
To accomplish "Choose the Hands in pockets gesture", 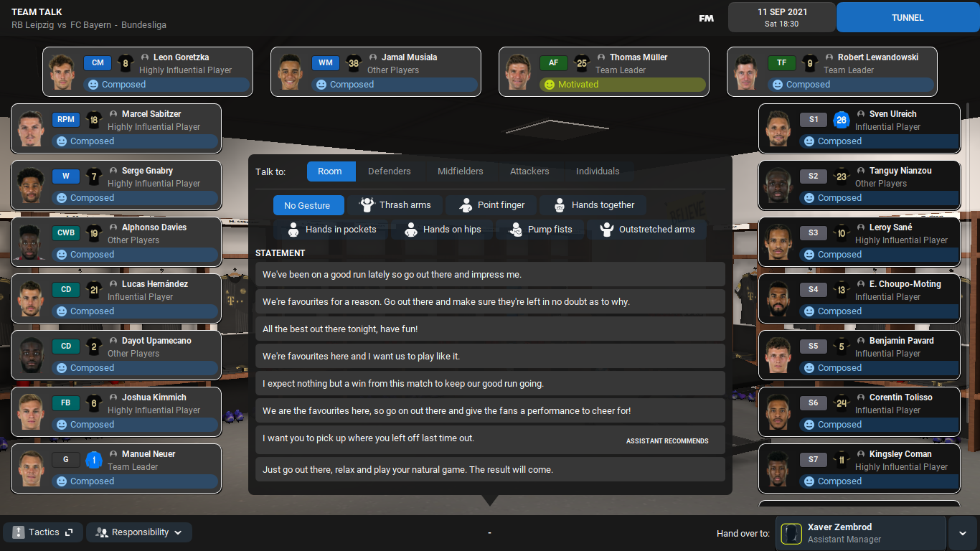I will tap(331, 230).
